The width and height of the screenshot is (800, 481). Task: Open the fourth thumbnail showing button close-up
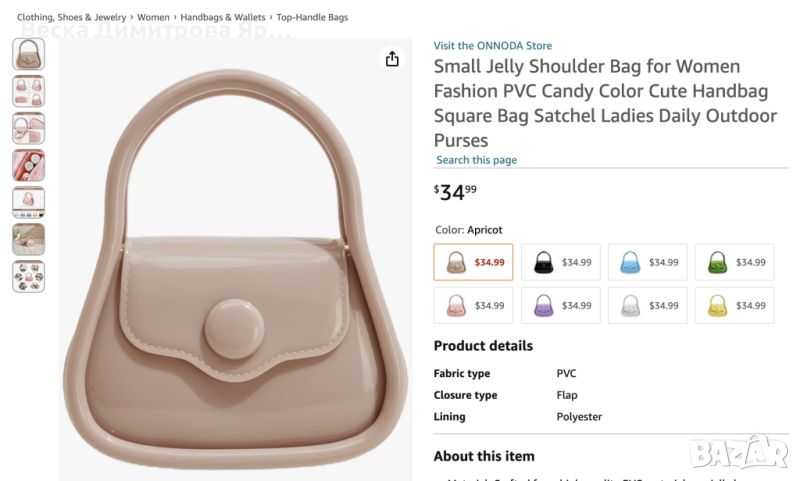pyautogui.click(x=28, y=165)
